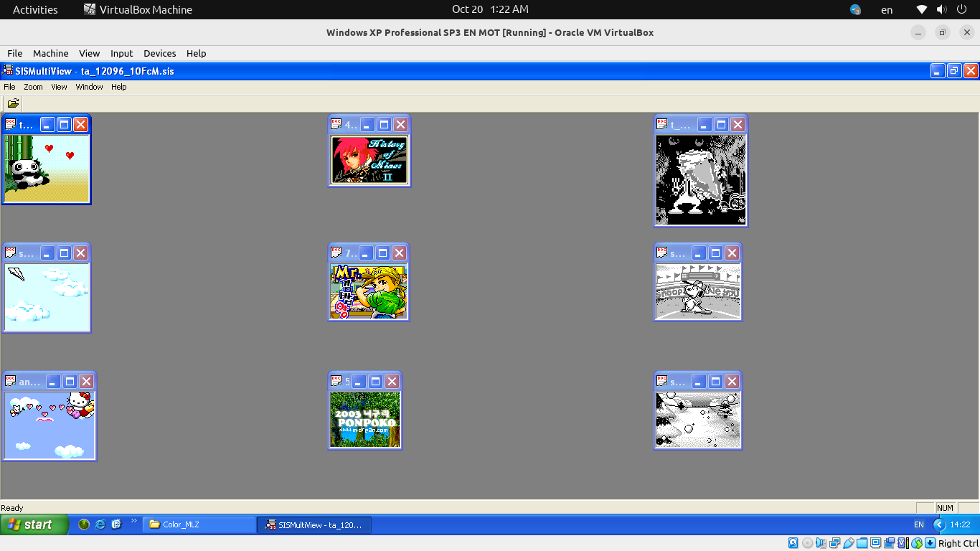Click the power icon in the GNOME top bar
Viewport: 980px width, 551px height.
coord(961,9)
